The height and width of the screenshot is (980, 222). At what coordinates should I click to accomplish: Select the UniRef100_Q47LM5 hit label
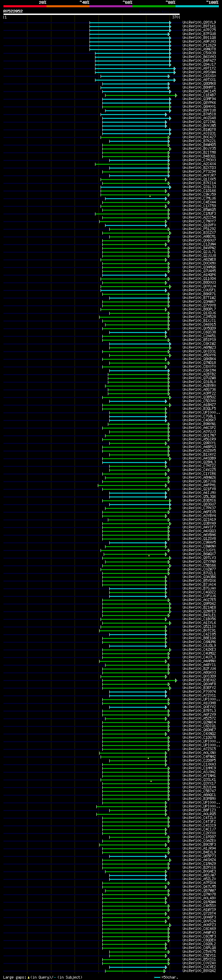(199, 886)
